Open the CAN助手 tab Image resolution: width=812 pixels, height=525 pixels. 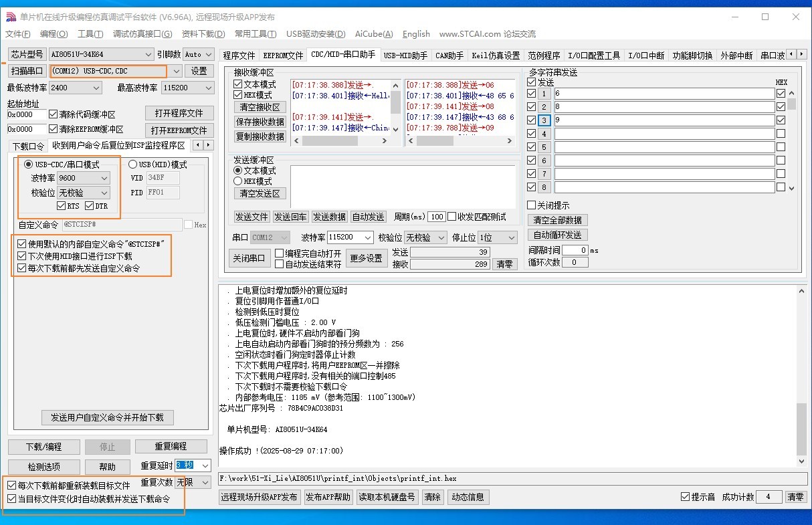(449, 56)
